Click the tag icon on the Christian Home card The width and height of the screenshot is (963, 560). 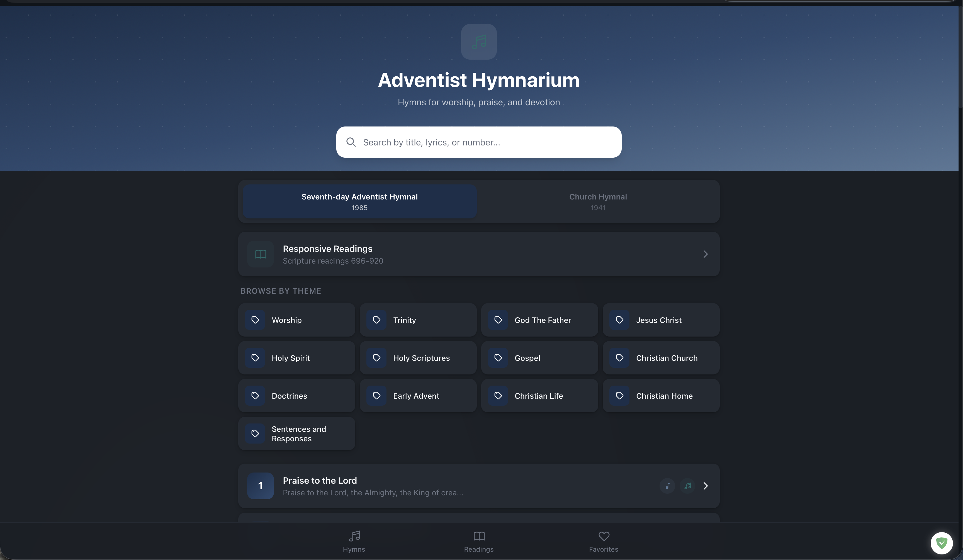(x=620, y=396)
